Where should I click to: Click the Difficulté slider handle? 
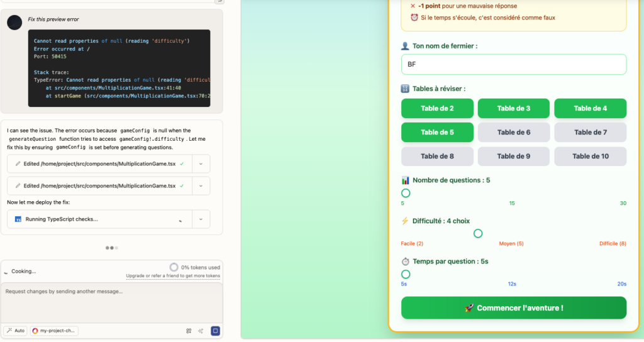478,234
